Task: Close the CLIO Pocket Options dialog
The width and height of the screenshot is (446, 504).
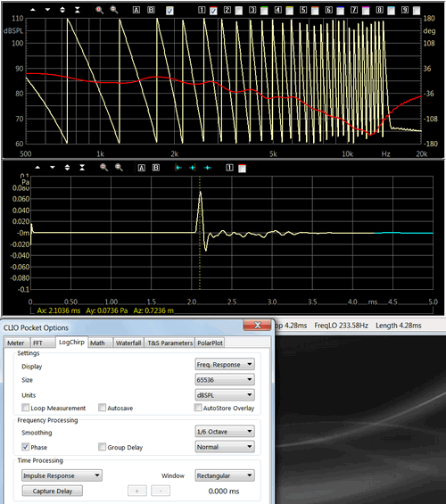Action: pyautogui.click(x=258, y=325)
